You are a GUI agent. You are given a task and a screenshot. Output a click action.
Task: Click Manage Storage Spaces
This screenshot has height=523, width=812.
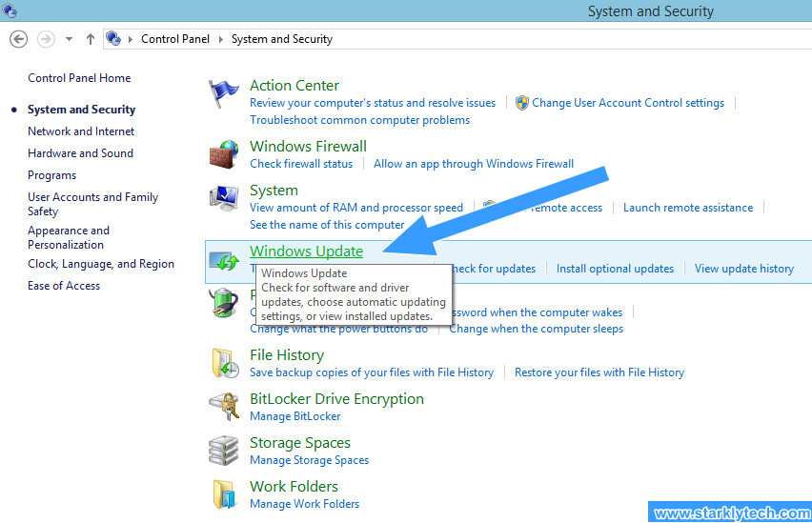point(309,460)
